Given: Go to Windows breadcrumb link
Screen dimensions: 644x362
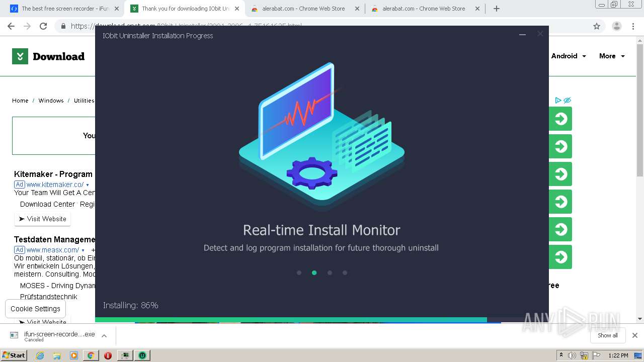Looking at the screenshot, I should [x=51, y=101].
